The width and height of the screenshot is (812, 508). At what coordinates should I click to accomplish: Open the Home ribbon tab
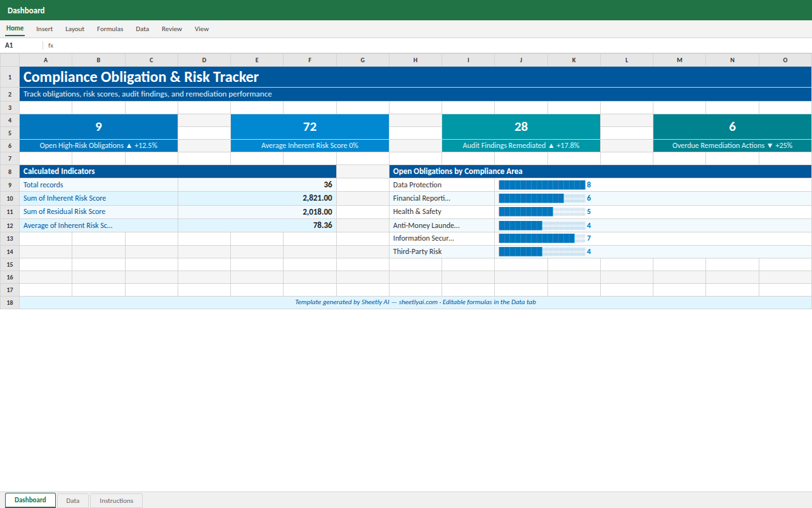[15, 29]
